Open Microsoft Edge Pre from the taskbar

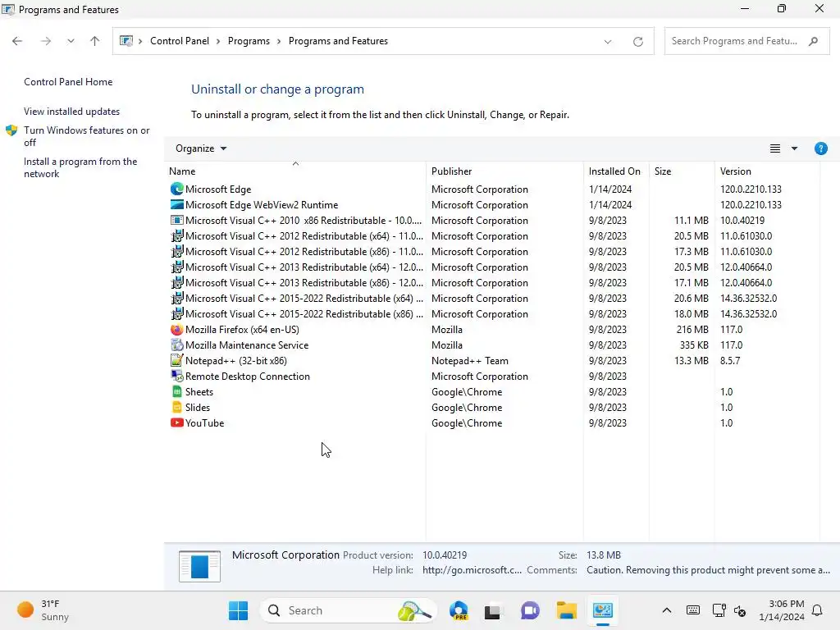click(459, 610)
